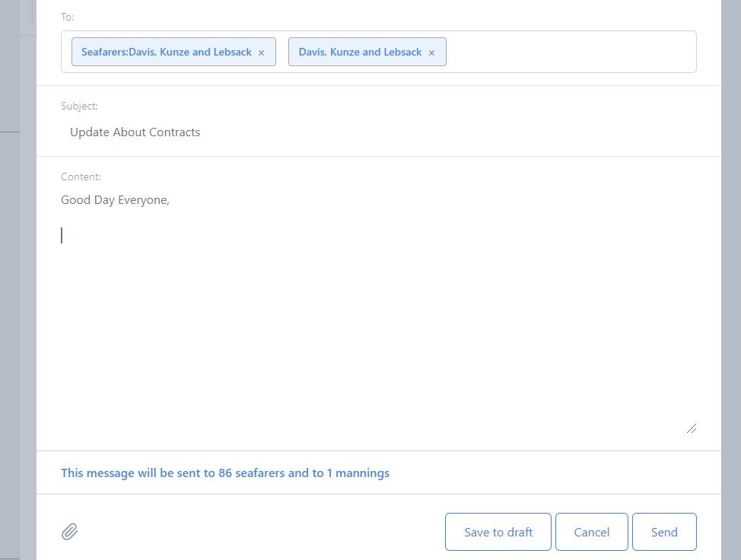Click the Subject: label
The width and height of the screenshot is (741, 560).
coord(79,106)
